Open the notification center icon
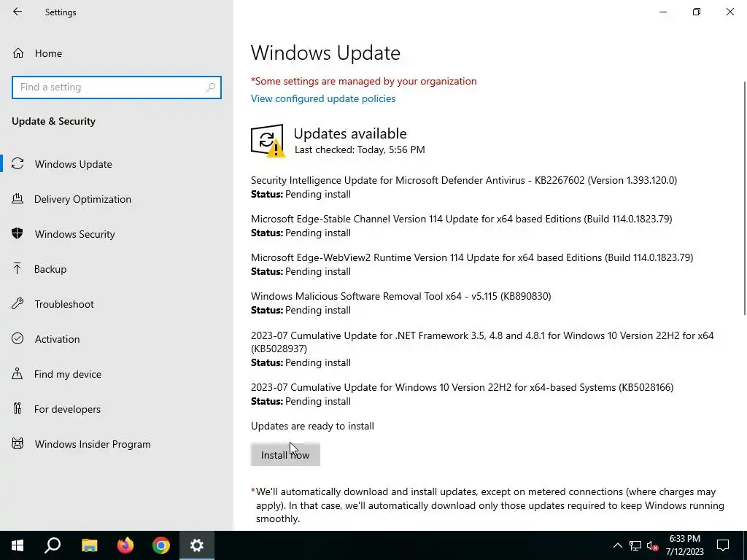This screenshot has width=747, height=560. (x=723, y=545)
